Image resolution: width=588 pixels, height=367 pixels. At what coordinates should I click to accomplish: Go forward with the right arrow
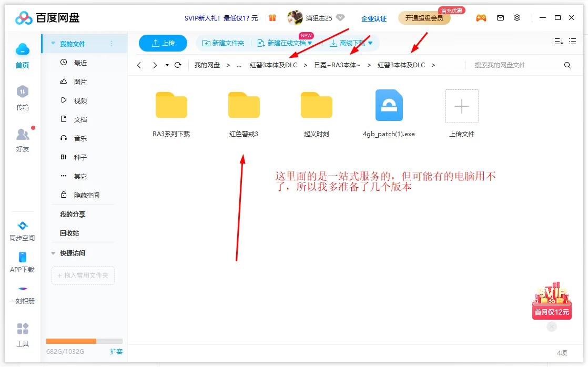coord(155,65)
